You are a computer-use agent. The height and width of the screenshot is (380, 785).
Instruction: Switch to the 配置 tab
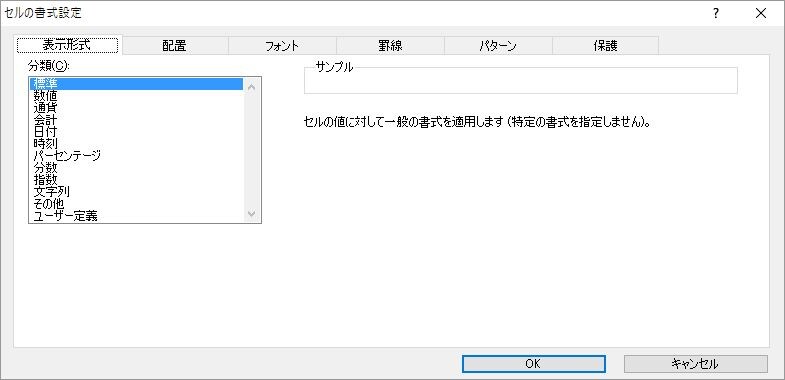click(x=175, y=46)
